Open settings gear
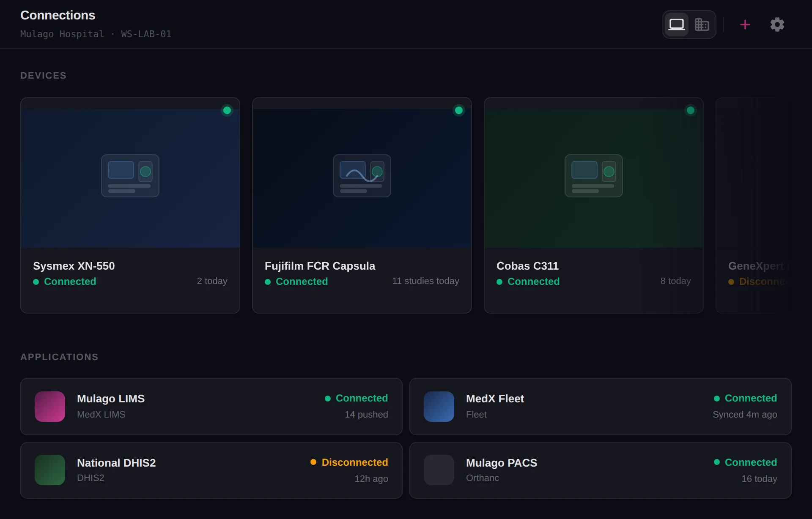This screenshot has width=812, height=519. (777, 25)
